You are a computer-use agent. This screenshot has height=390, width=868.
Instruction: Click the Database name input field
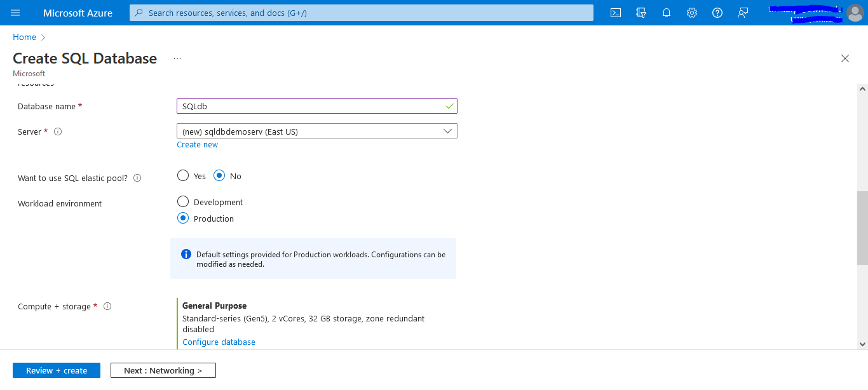tap(316, 105)
